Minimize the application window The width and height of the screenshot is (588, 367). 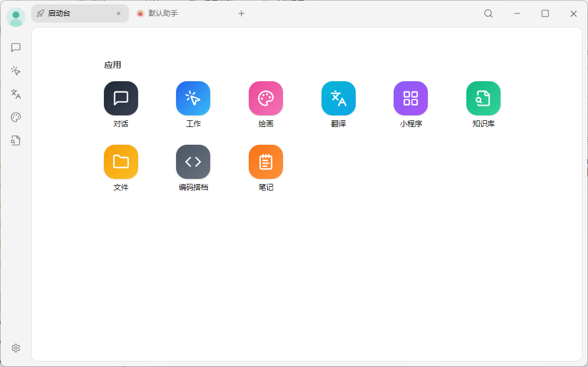[x=517, y=13]
